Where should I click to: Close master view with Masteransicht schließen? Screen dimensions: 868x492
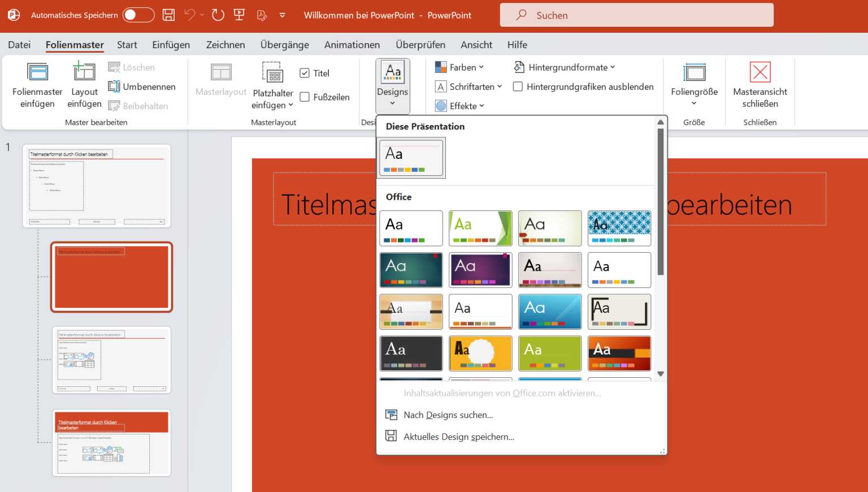coord(760,85)
